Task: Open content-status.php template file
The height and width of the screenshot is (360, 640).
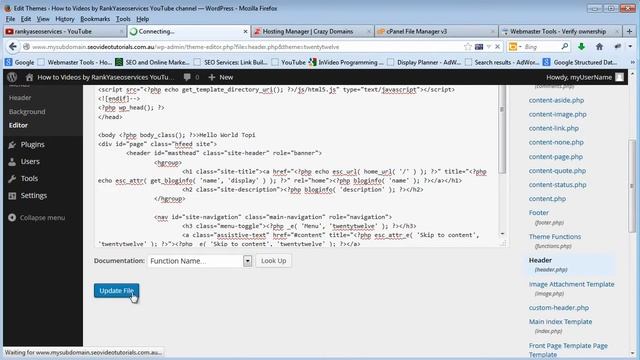Action: tap(558, 184)
